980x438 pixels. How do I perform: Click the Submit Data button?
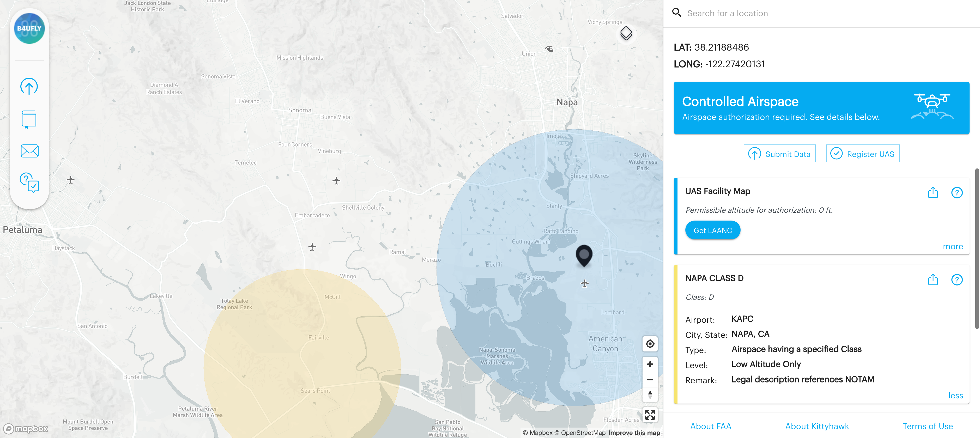click(779, 154)
